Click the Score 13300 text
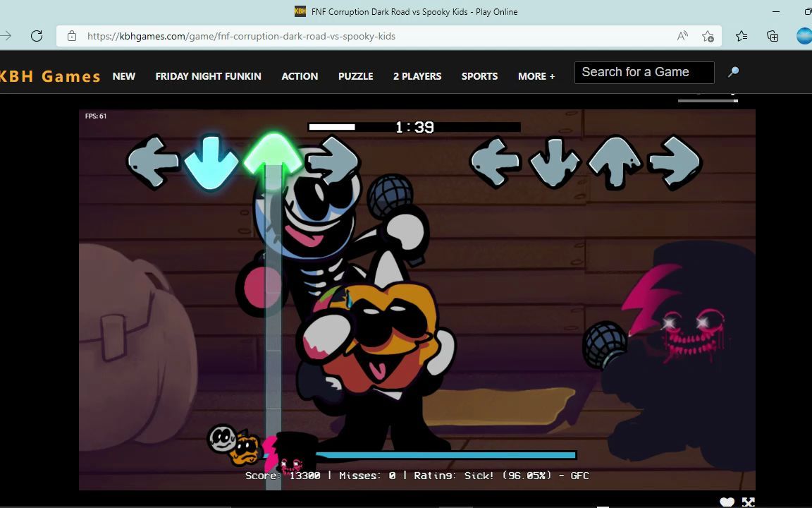The image size is (812, 508). click(x=283, y=476)
